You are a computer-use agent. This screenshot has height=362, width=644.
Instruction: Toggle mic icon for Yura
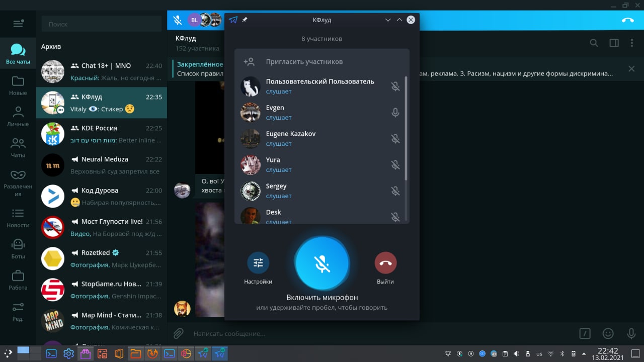(x=395, y=165)
